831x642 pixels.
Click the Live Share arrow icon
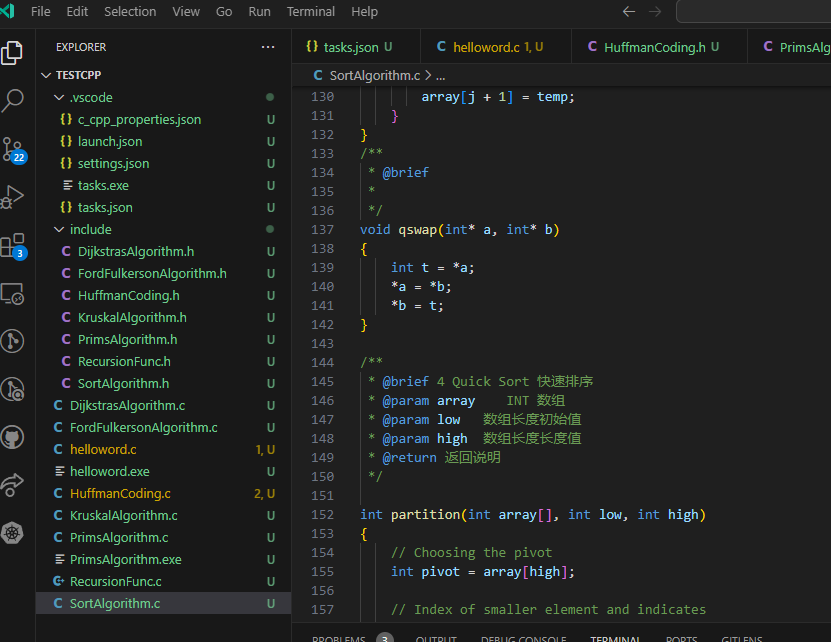pyautogui.click(x=14, y=486)
